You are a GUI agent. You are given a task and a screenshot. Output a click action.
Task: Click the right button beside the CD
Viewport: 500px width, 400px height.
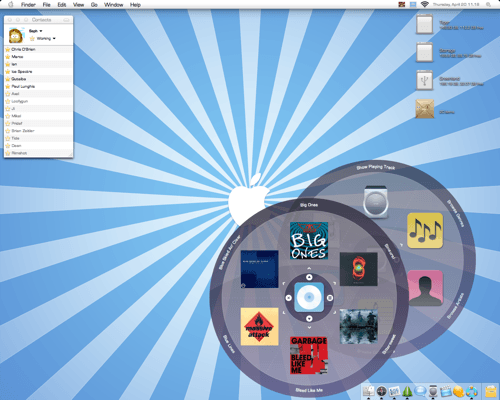coord(330,298)
